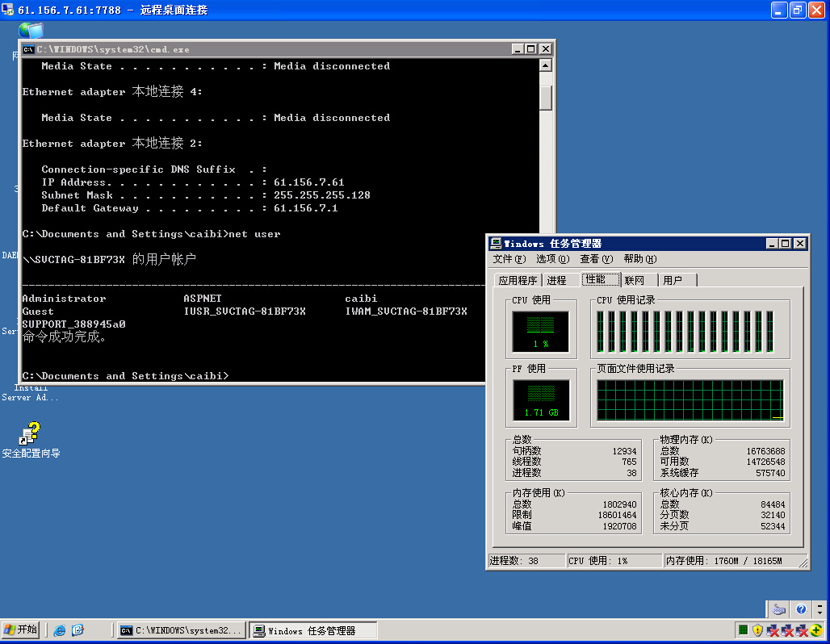Click the second disconnected network tray icon

pos(787,630)
